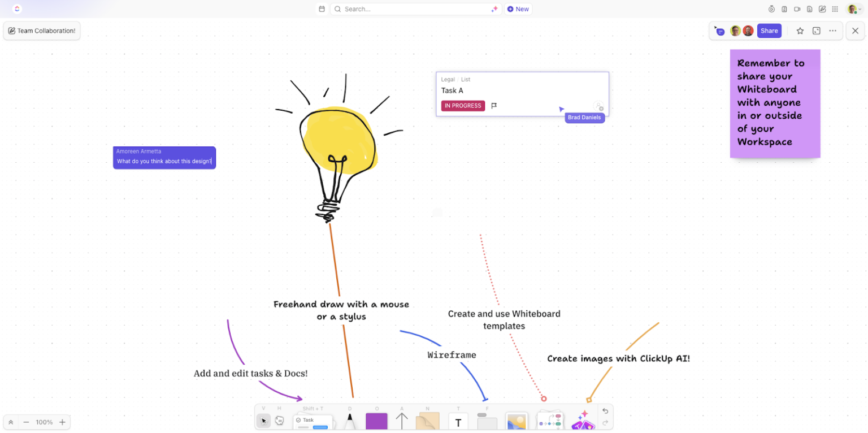Select the freehand Draw tool

pos(350,421)
